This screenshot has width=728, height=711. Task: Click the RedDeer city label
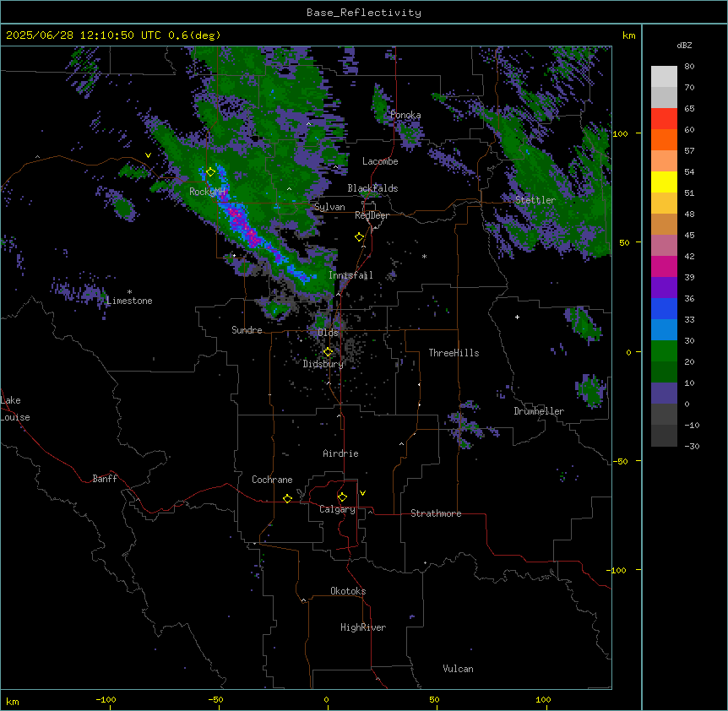[372, 215]
